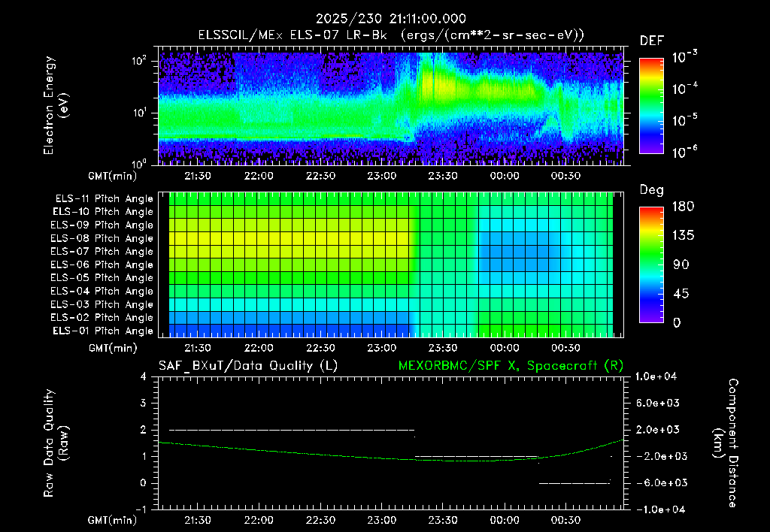Click the 180 label on Deg scale

(684, 206)
